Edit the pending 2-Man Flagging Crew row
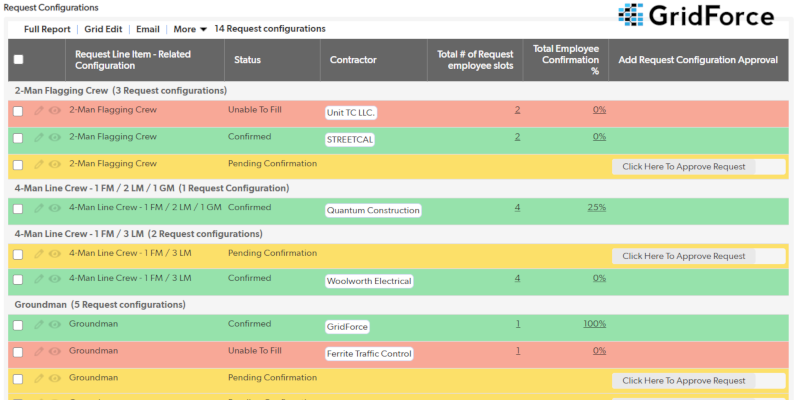This screenshot has width=800, height=400. 38,164
